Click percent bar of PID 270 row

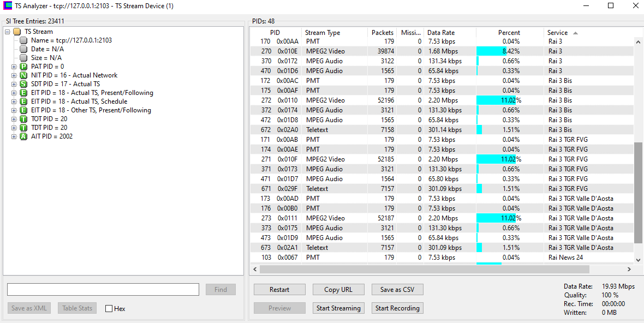492,51
